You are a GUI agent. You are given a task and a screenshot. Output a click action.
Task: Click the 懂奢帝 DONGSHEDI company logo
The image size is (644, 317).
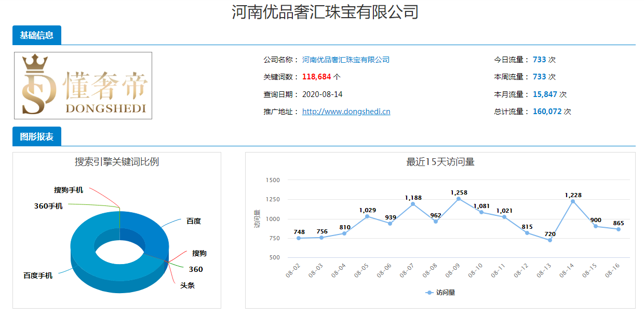click(83, 86)
